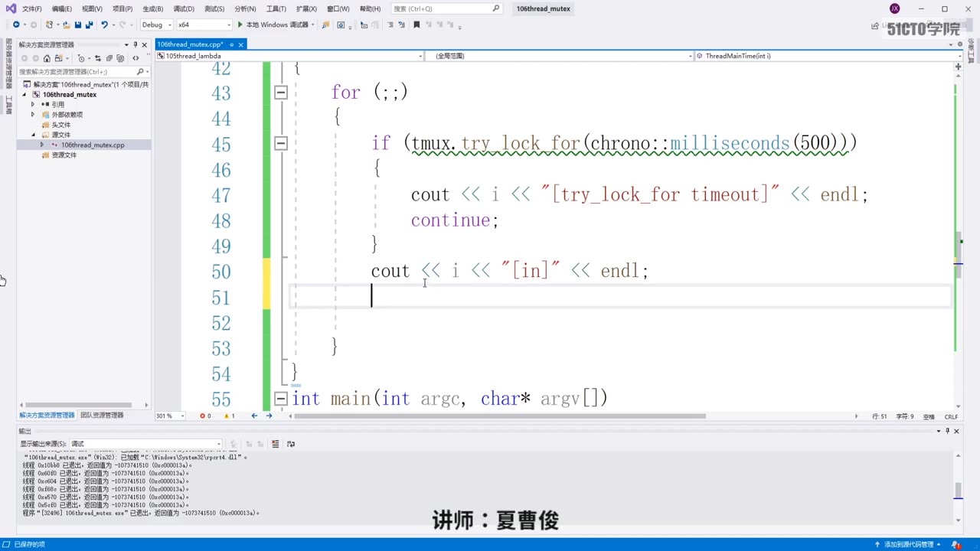Open the 105thread_lambda project scope dropdown
The width and height of the screenshot is (980, 551).
289,56
